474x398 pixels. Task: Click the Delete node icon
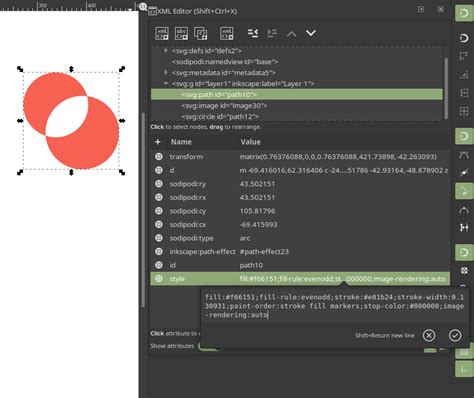227,33
